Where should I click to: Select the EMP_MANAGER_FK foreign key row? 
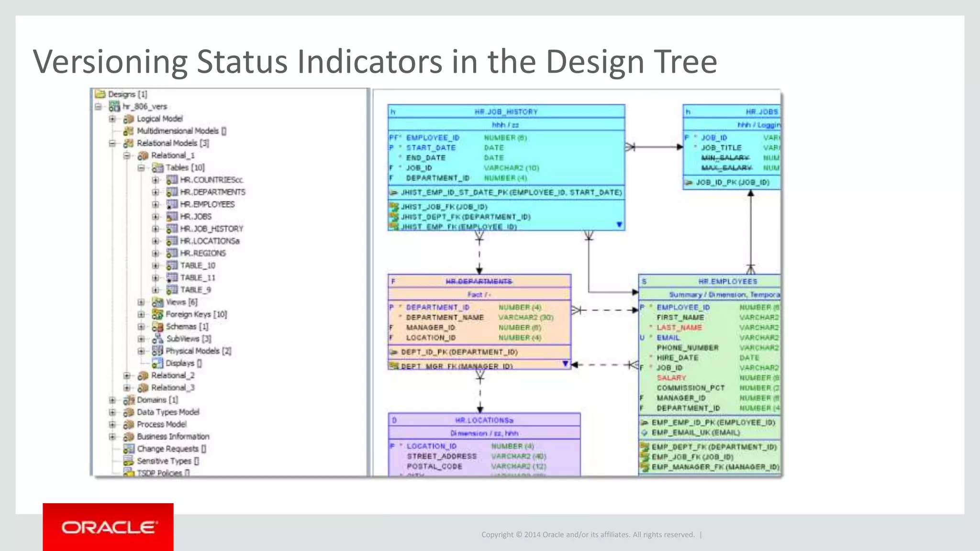pyautogui.click(x=710, y=467)
